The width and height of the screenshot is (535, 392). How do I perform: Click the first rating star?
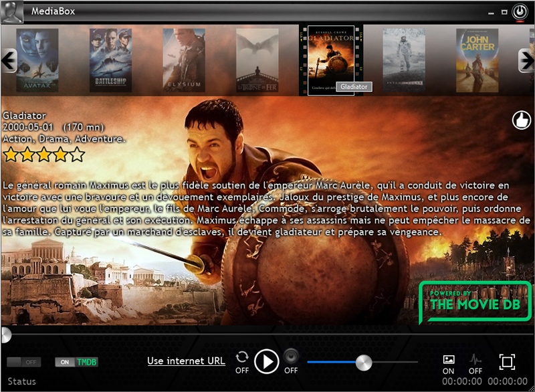pyautogui.click(x=11, y=155)
